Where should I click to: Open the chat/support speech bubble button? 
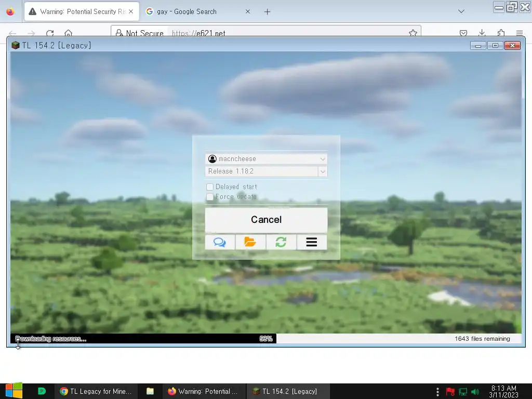[x=220, y=242]
